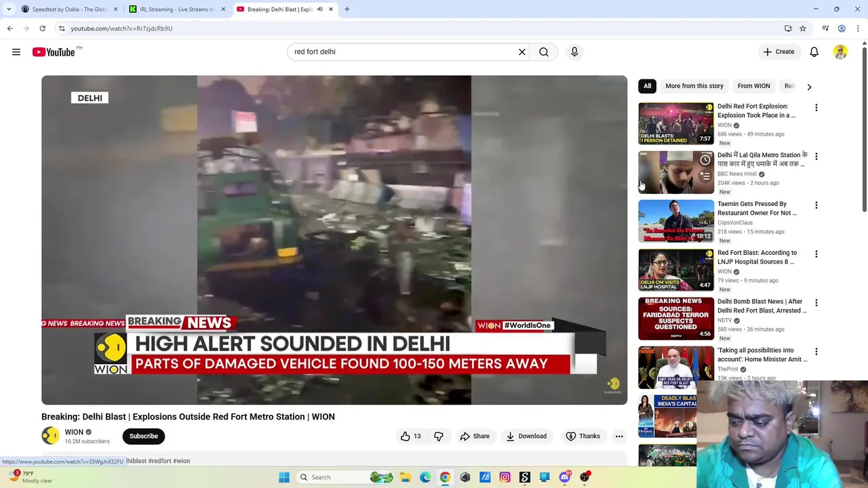The image size is (868, 488).
Task: Click the browser address bar URL
Action: click(121, 28)
